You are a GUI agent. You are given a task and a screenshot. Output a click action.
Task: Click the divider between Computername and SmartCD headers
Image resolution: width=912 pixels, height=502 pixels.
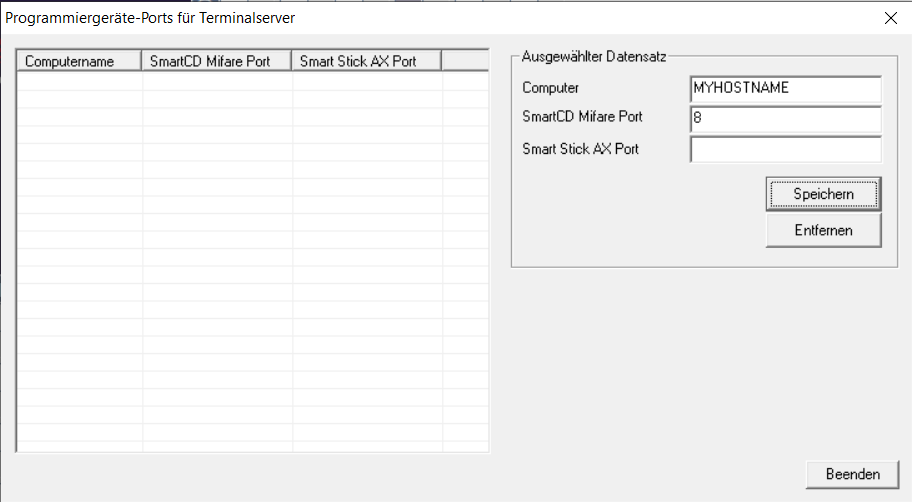pyautogui.click(x=142, y=62)
